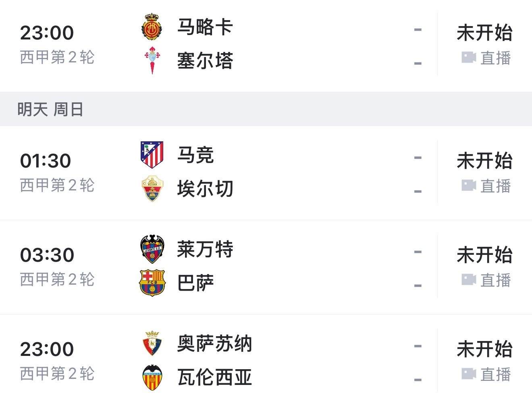Screen dimensions: 532x403
Task: Tap the Elche (埃尔切) club crest
Action: point(152,188)
